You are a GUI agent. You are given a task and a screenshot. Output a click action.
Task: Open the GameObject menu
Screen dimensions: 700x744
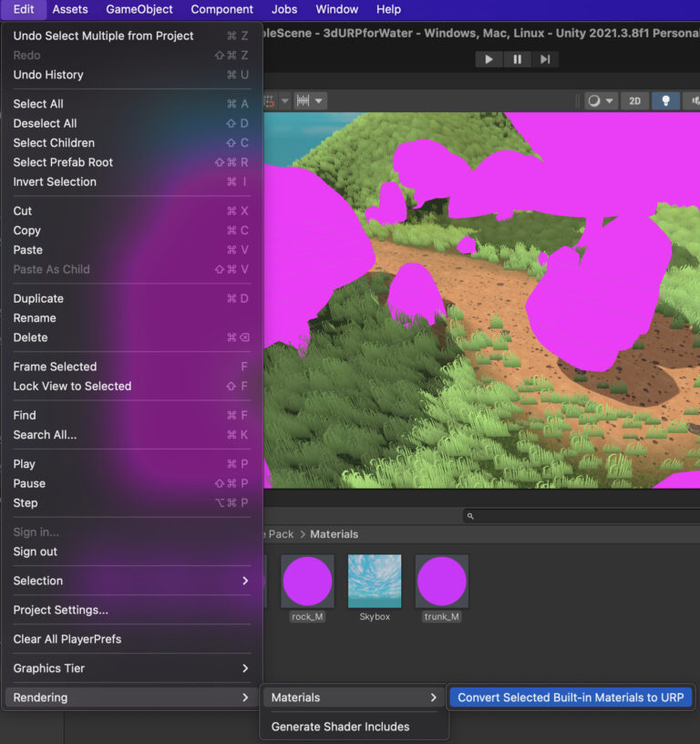(x=139, y=9)
